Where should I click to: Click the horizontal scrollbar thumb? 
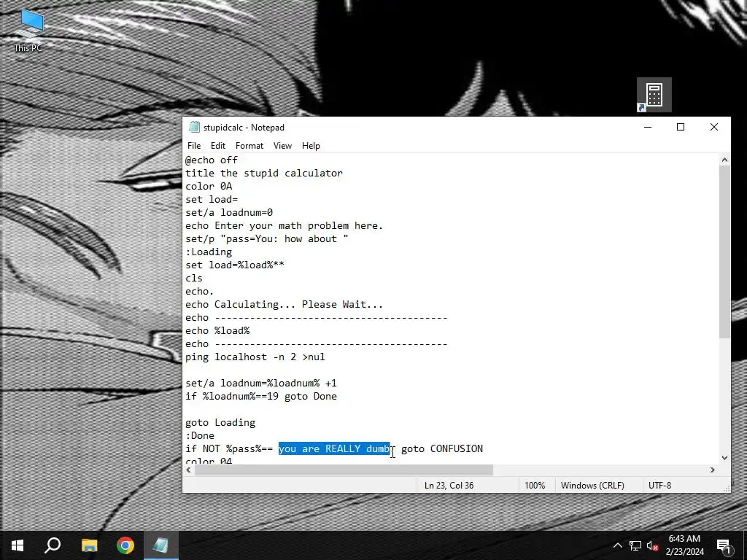tap(344, 470)
